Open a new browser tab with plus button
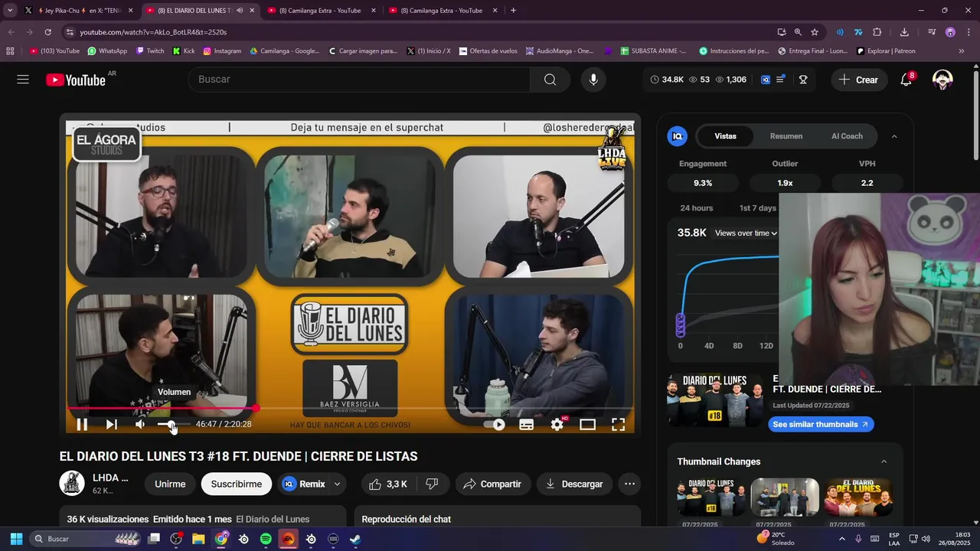 (x=513, y=11)
